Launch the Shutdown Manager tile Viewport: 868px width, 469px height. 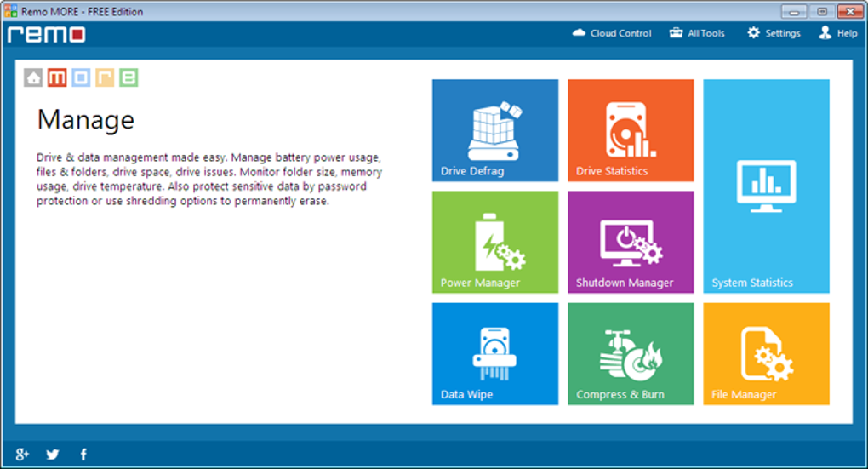[631, 242]
